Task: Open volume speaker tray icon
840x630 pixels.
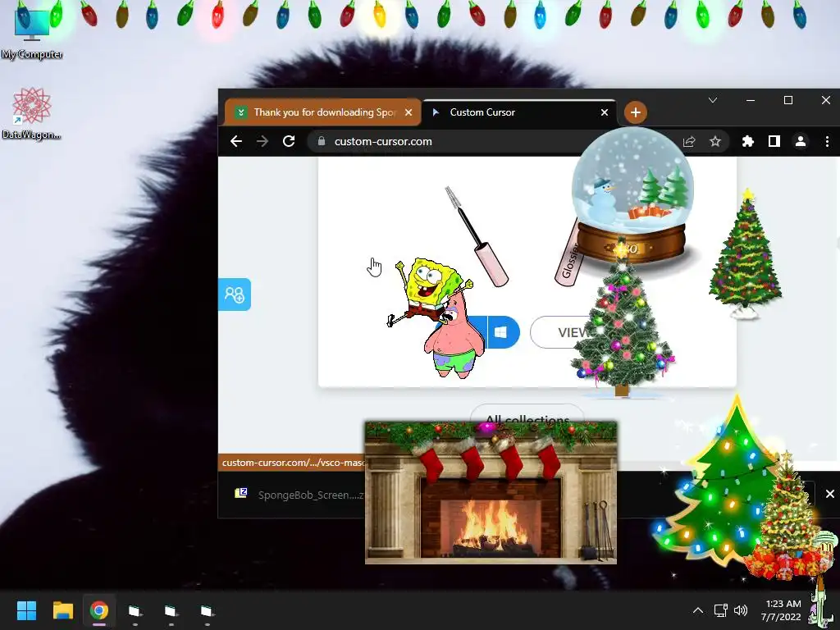Action: tap(741, 610)
